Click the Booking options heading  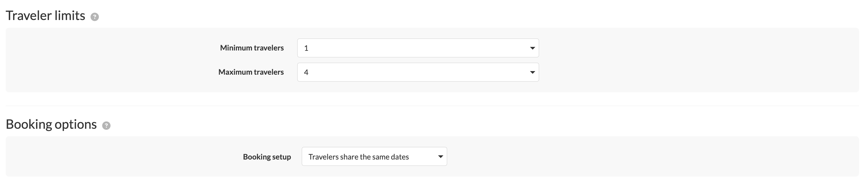(x=51, y=125)
